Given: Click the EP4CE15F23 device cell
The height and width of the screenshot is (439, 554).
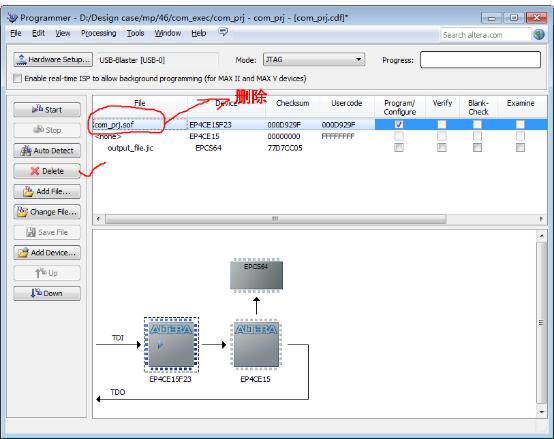Looking at the screenshot, I should (211, 125).
